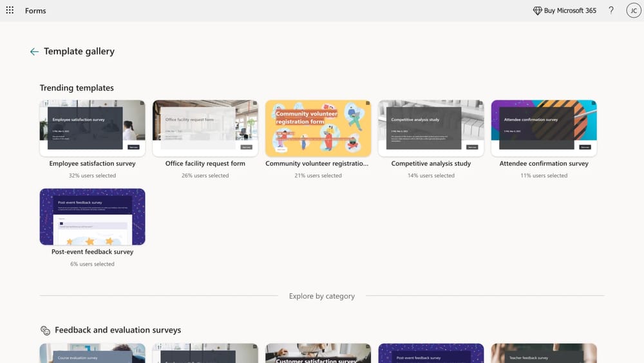Click the diamond icon for Microsoft 365

click(537, 11)
